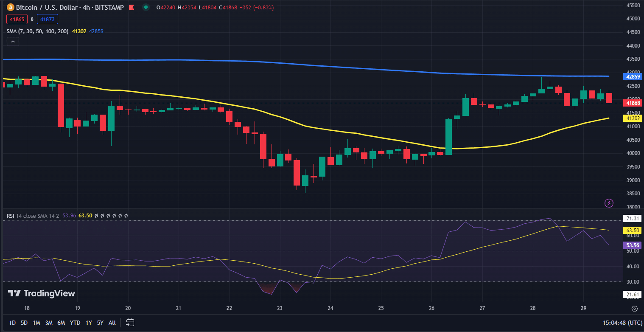Select the Bitcoin / U.S. Dollar symbol title

(48, 8)
